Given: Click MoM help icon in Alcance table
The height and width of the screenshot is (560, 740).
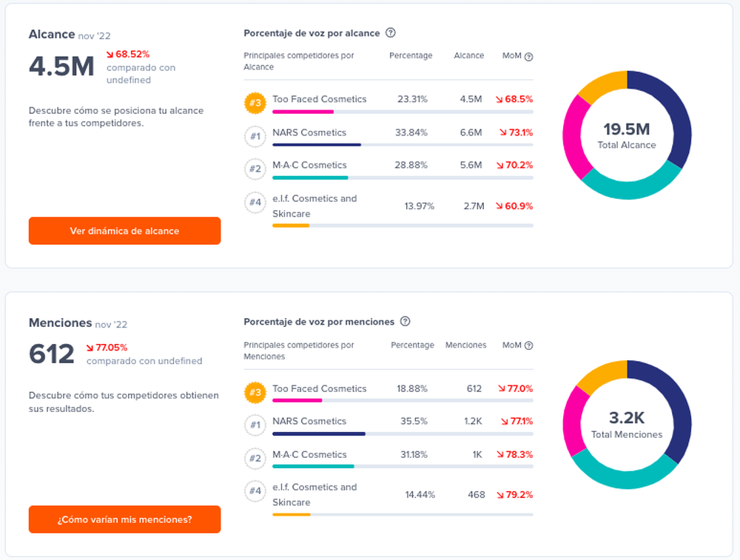Looking at the screenshot, I should pyautogui.click(x=528, y=57).
